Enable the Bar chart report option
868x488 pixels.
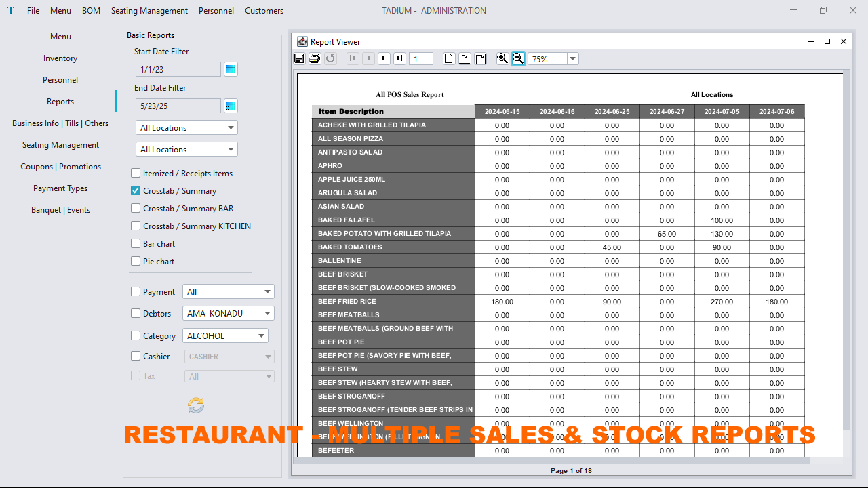[x=135, y=243]
